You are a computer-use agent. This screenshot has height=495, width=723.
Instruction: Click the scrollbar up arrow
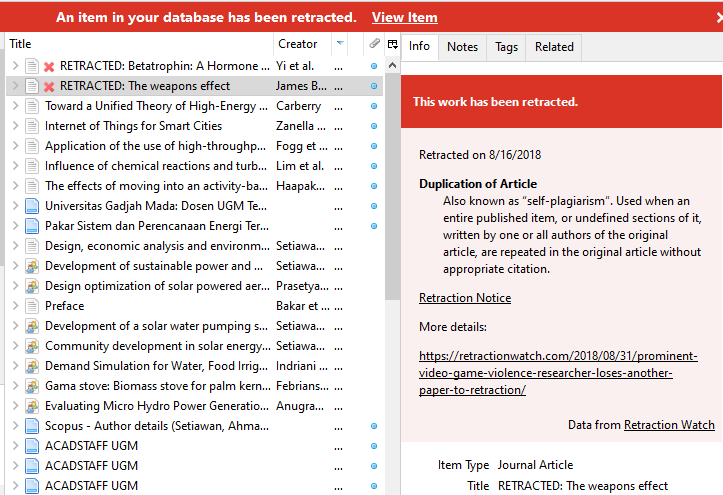coord(392,65)
